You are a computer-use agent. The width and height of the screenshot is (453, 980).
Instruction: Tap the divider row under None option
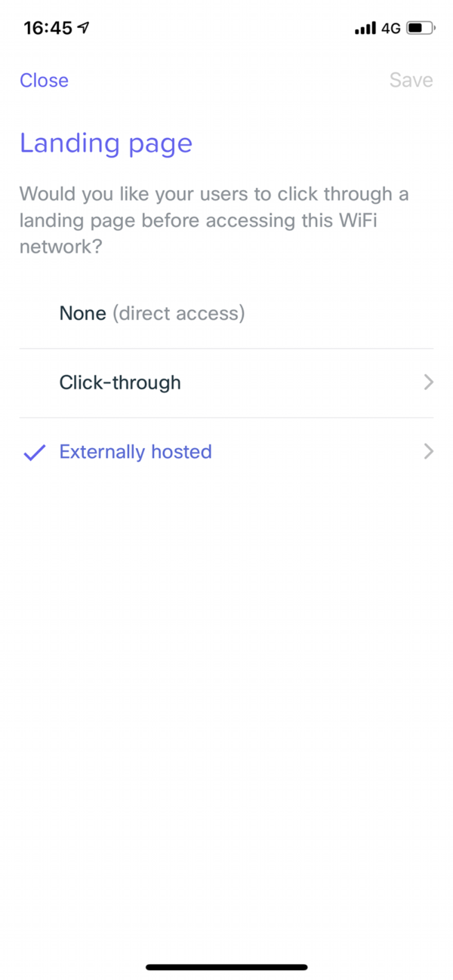click(x=226, y=348)
